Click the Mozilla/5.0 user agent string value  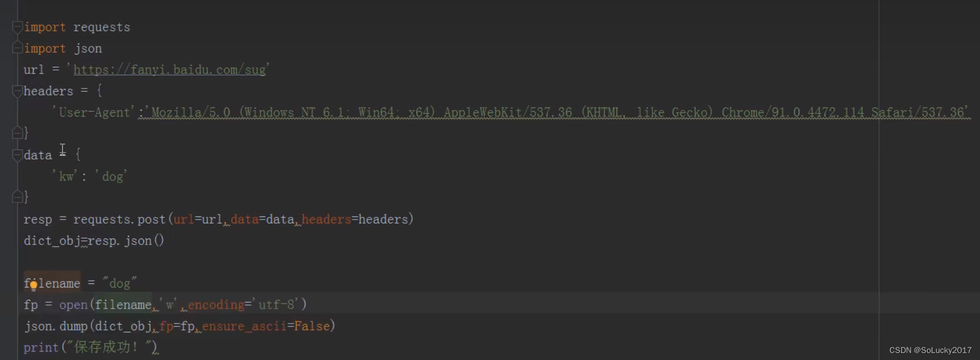pyautogui.click(x=557, y=112)
